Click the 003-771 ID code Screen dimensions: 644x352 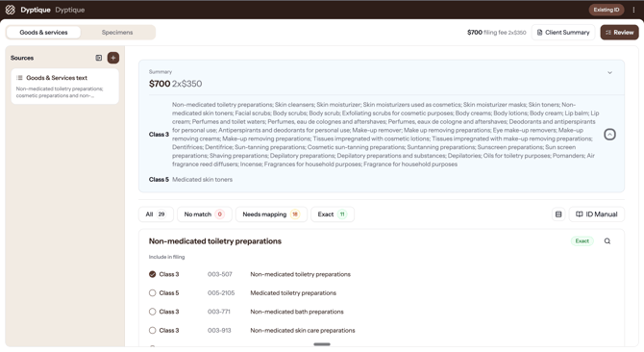coord(219,312)
